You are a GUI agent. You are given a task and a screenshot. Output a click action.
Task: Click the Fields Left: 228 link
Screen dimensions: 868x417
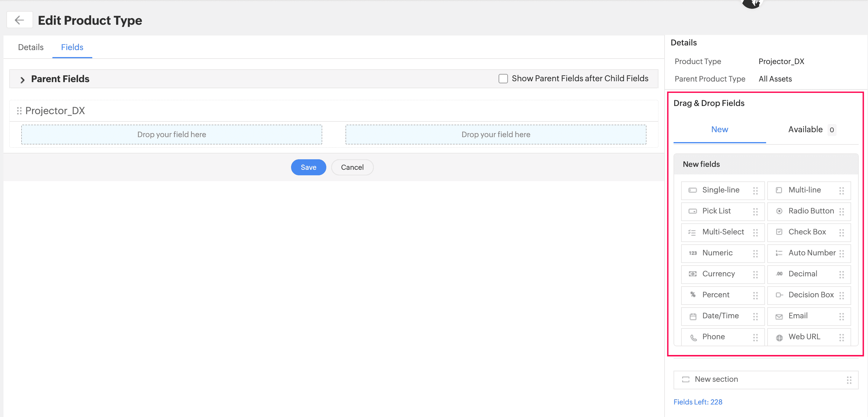(x=697, y=402)
